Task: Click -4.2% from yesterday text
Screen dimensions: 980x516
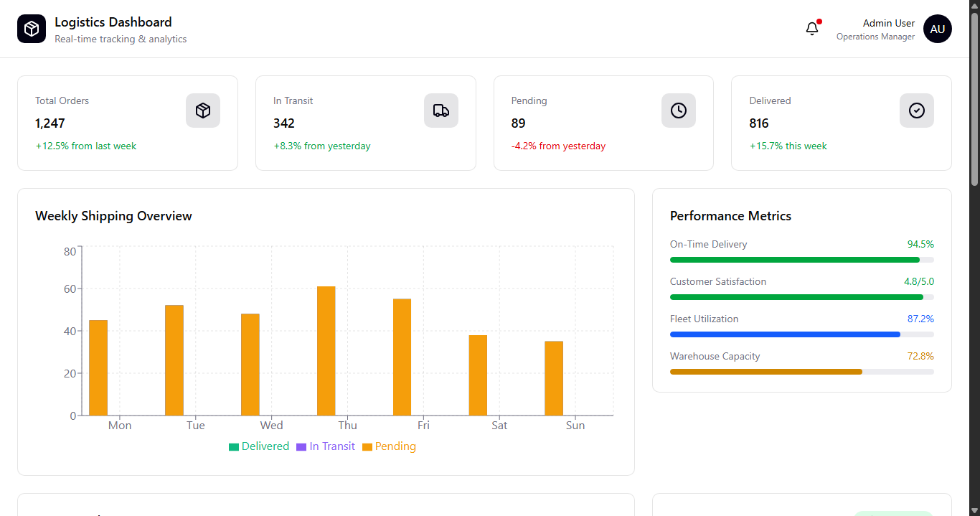Action: tap(559, 146)
